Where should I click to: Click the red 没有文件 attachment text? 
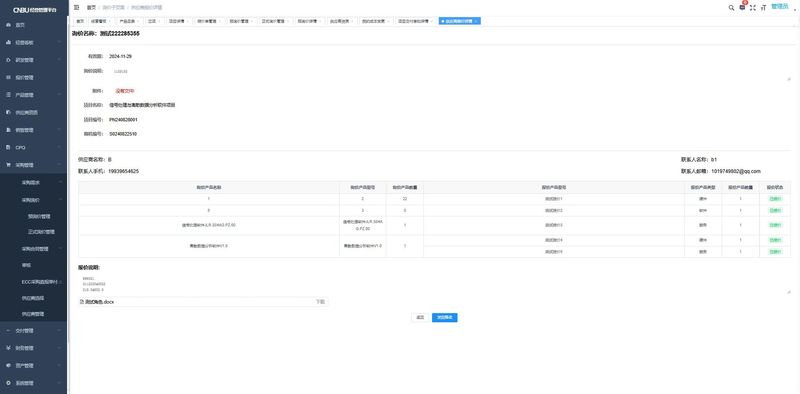pos(124,91)
